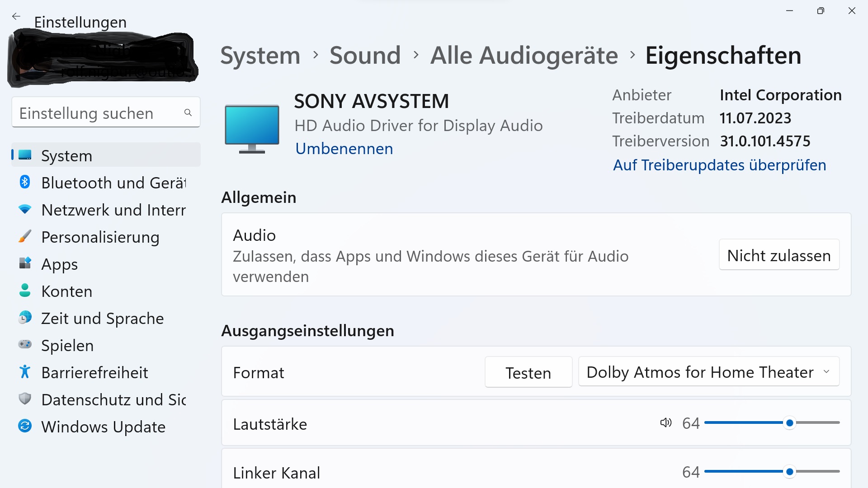Click the Linker Kanal value 64

coord(691,472)
